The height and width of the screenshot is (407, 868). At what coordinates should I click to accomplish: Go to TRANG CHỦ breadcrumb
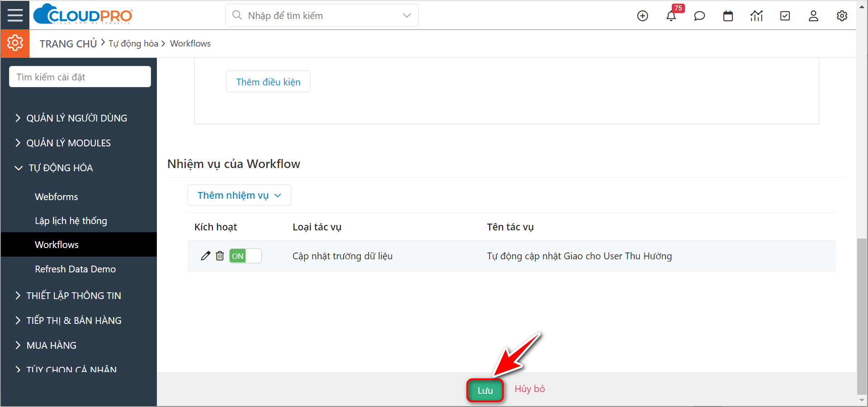(68, 43)
